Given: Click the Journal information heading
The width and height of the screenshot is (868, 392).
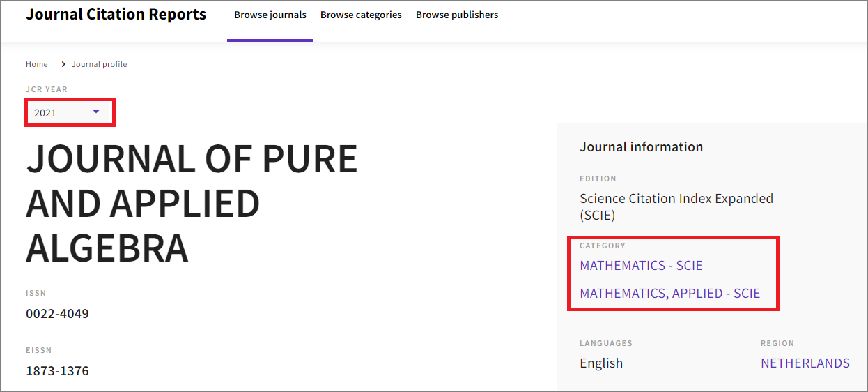Looking at the screenshot, I should coord(641,147).
